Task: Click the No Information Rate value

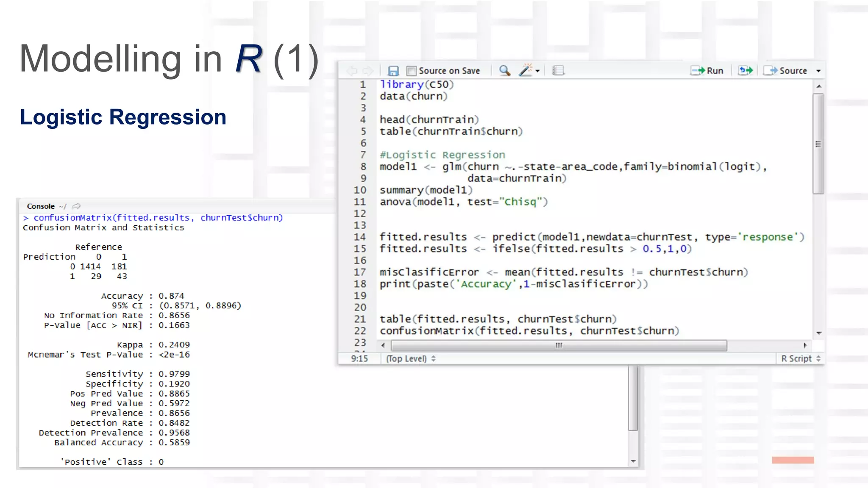Action: click(174, 316)
